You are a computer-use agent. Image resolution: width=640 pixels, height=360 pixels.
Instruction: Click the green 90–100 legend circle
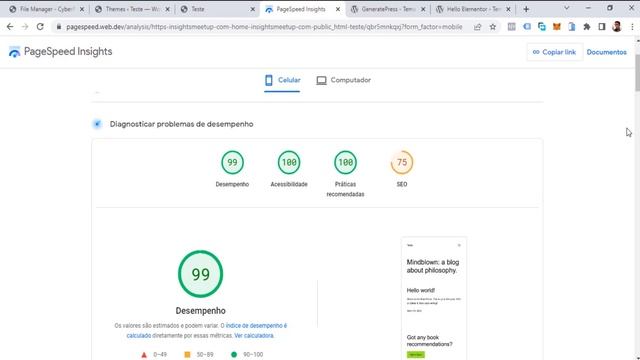point(234,355)
